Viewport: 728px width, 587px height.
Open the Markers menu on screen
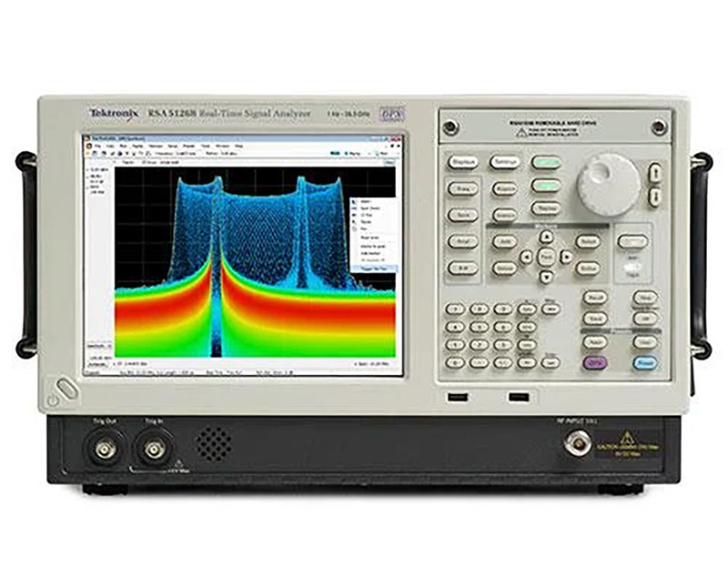[x=155, y=147]
